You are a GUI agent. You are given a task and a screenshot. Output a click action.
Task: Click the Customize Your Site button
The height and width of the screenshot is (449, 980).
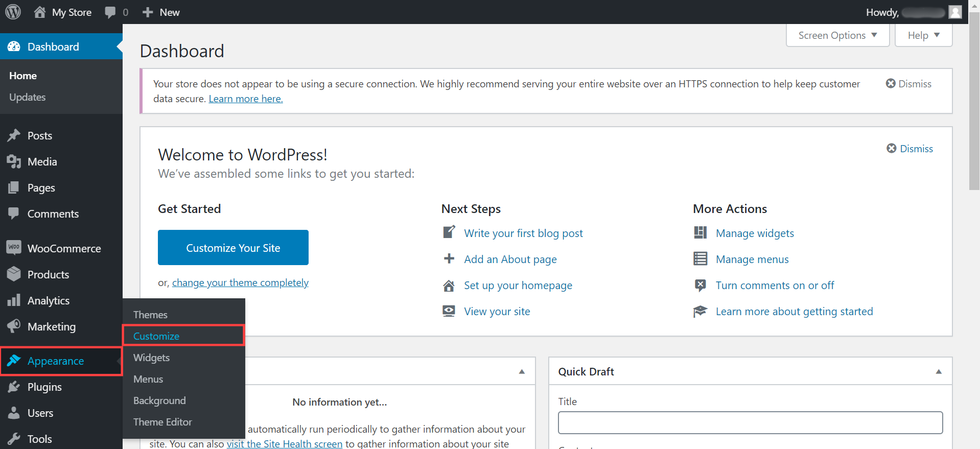pyautogui.click(x=233, y=247)
